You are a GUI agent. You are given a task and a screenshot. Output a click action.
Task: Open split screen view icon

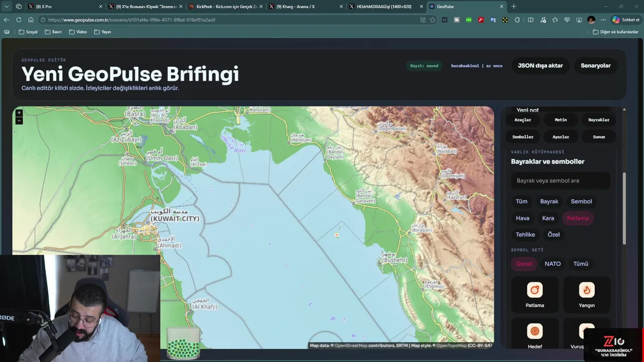[530, 20]
